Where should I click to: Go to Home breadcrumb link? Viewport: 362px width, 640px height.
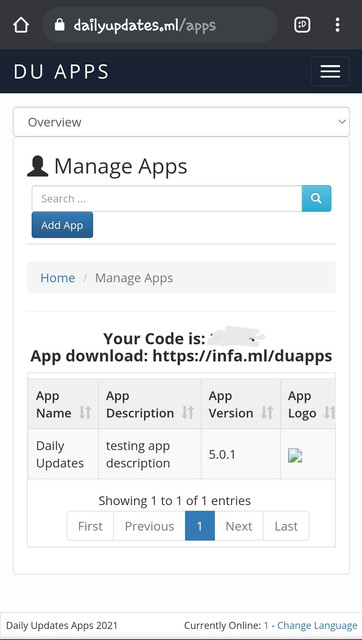click(x=58, y=278)
